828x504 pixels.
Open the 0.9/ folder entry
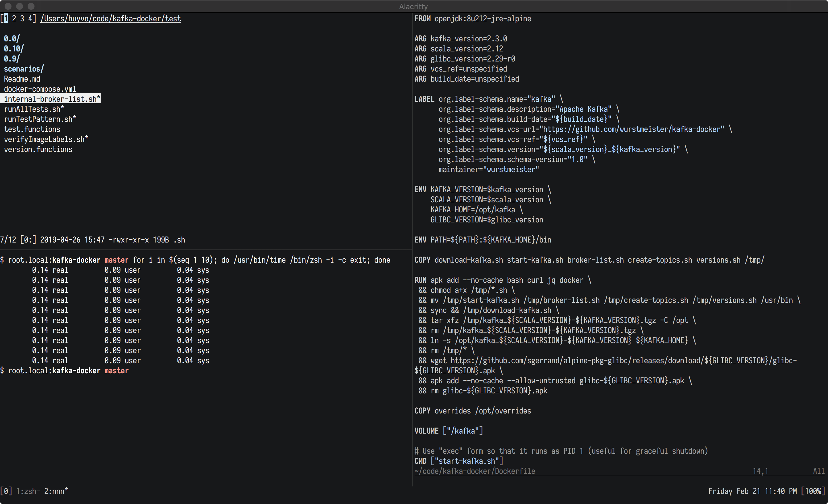click(x=12, y=59)
